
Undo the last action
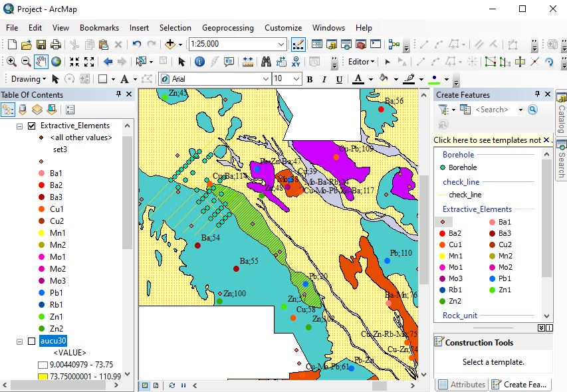pos(136,44)
